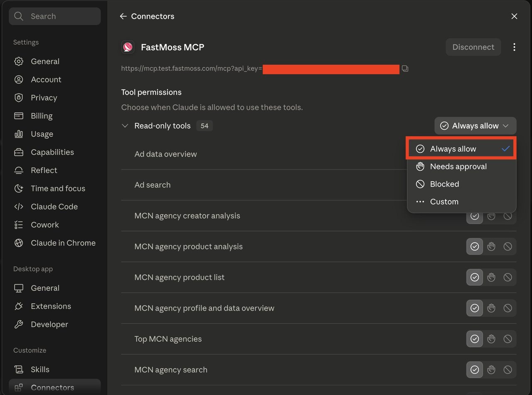The width and height of the screenshot is (532, 395).
Task: Require approval for MCN agency profile and data overview
Action: click(491, 308)
